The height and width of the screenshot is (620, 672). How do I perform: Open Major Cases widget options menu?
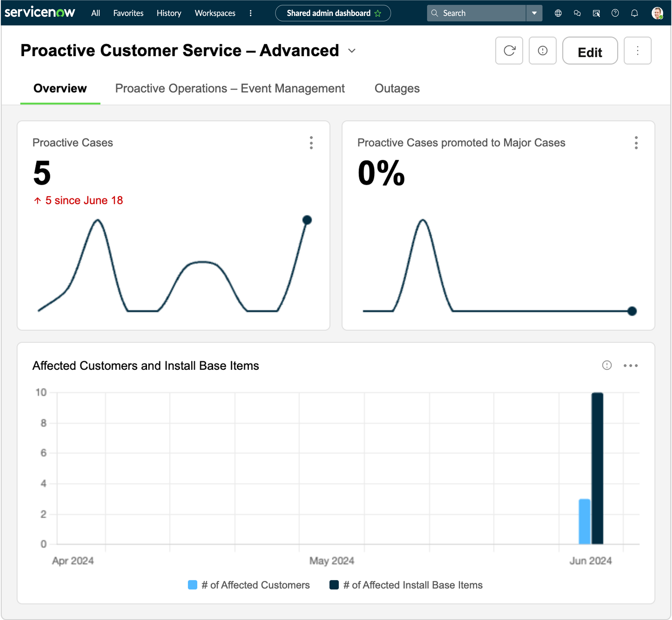636,143
